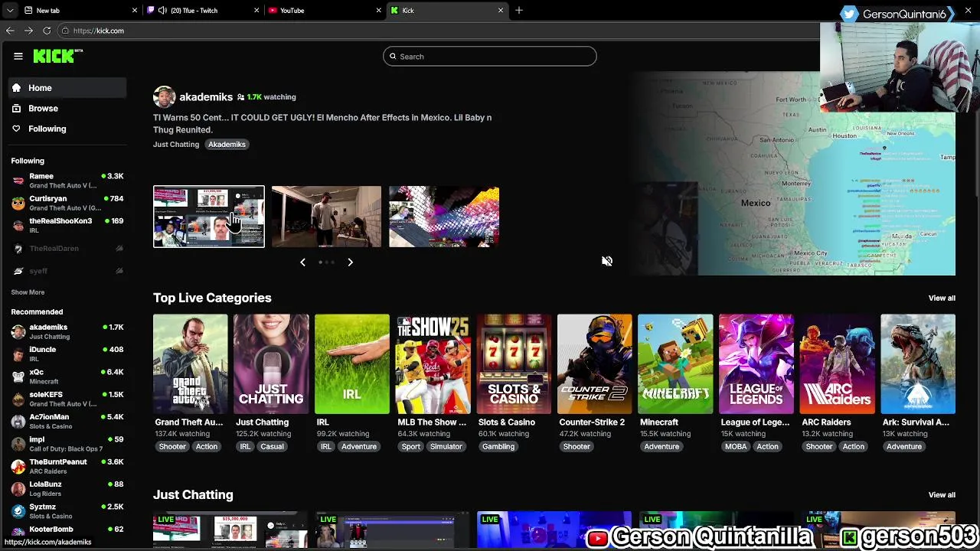Click Ac7ionMan avatar in Recommended list
This screenshot has width=980, height=551.
[x=18, y=422]
